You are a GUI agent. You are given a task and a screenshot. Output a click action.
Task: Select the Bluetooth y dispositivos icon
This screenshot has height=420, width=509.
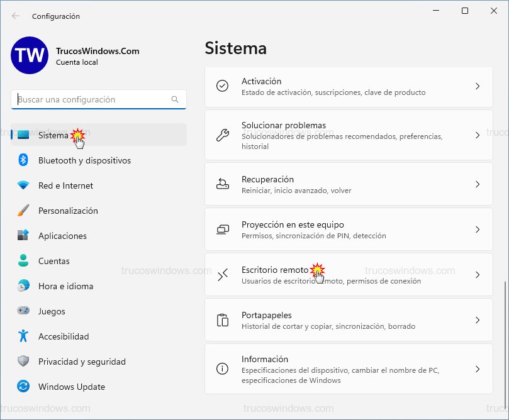[x=23, y=160]
